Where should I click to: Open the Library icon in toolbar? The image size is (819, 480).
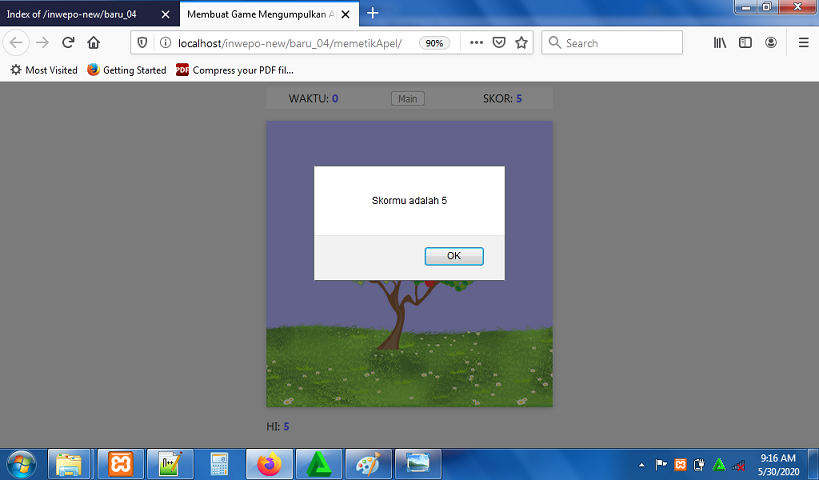[720, 43]
